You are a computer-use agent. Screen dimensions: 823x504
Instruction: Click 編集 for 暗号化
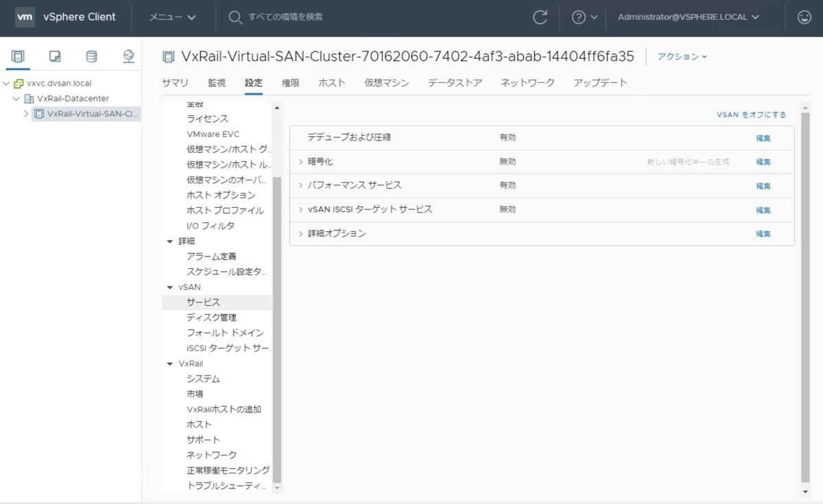(763, 162)
